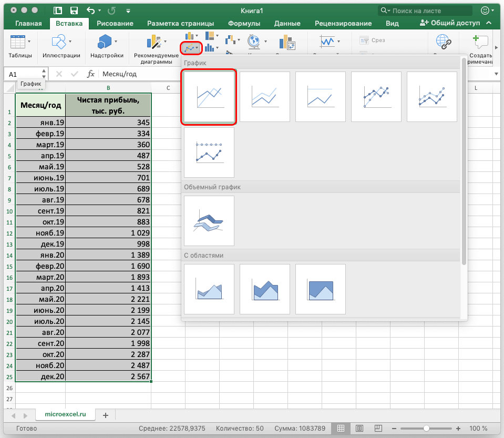Click the create note (Создать примечание) icon
The height and width of the screenshot is (438, 504).
coord(480,42)
